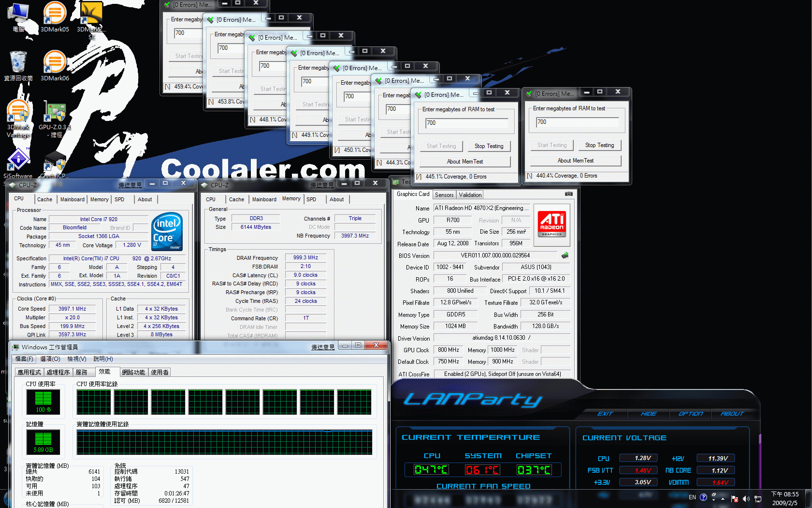Click DRAM Frequency value 999.3 MHz
Viewport: 812px width, 508px height.
coord(305,257)
